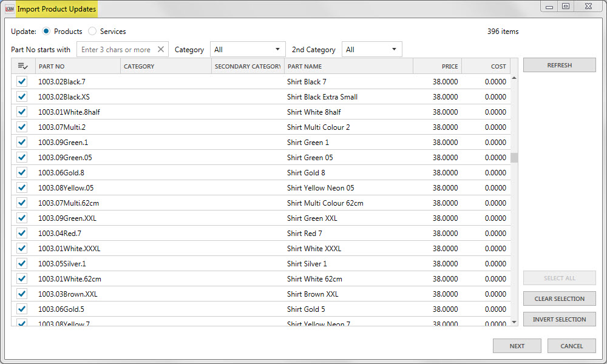Minimize the Import Product Updates window
This screenshot has height=364, width=607.
pos(549,7)
